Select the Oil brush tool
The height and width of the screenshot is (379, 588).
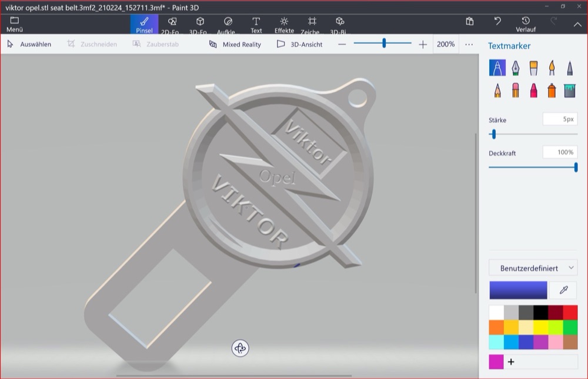[534, 68]
